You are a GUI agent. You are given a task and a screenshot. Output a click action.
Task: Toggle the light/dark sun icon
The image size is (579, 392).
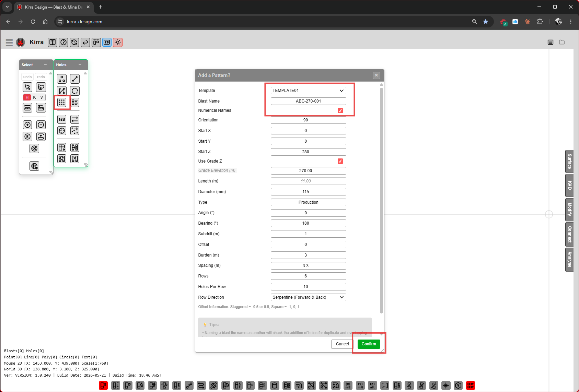pyautogui.click(x=118, y=42)
